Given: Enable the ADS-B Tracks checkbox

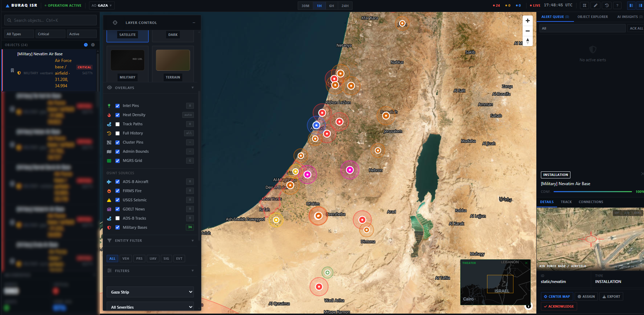Looking at the screenshot, I should point(118,219).
